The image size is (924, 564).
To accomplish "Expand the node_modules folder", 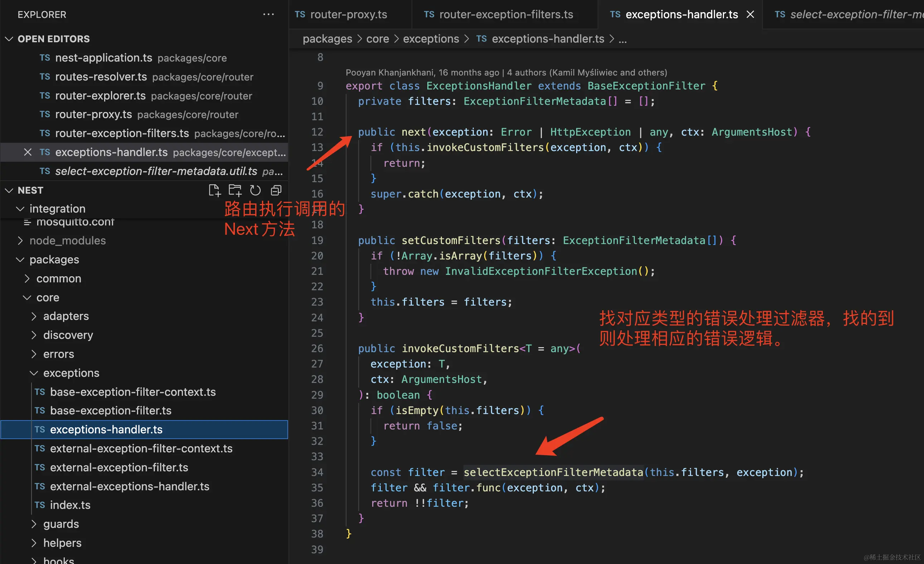I will [20, 240].
